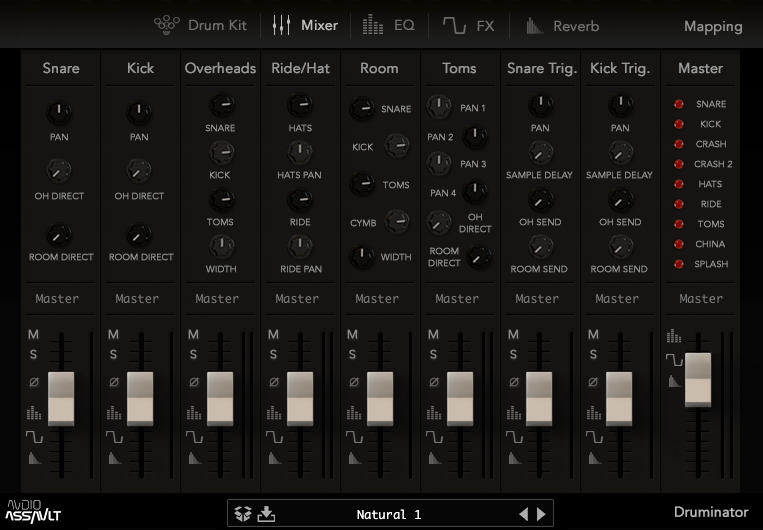Mute the Kick channel
The width and height of the screenshot is (763, 530).
pos(113,334)
